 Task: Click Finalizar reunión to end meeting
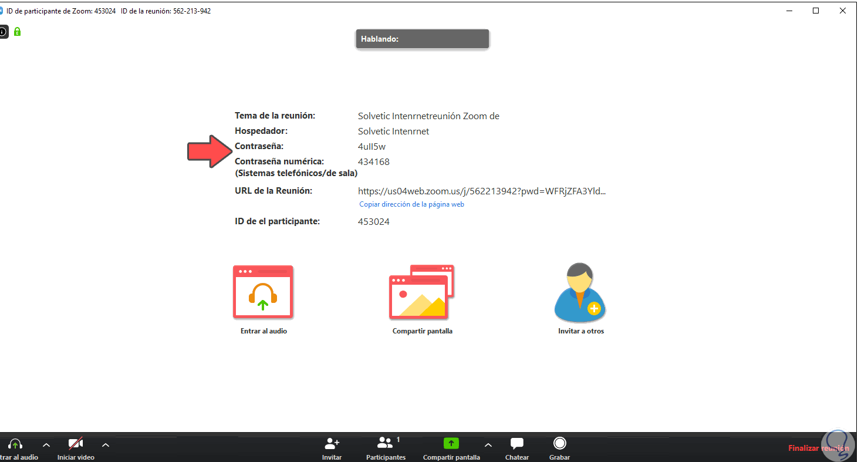point(819,448)
